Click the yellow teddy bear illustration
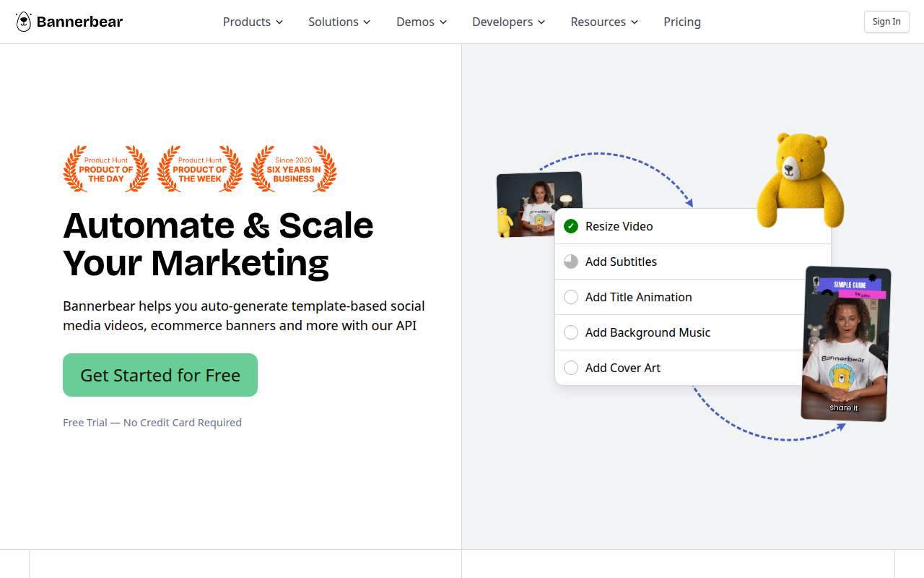 click(801, 179)
